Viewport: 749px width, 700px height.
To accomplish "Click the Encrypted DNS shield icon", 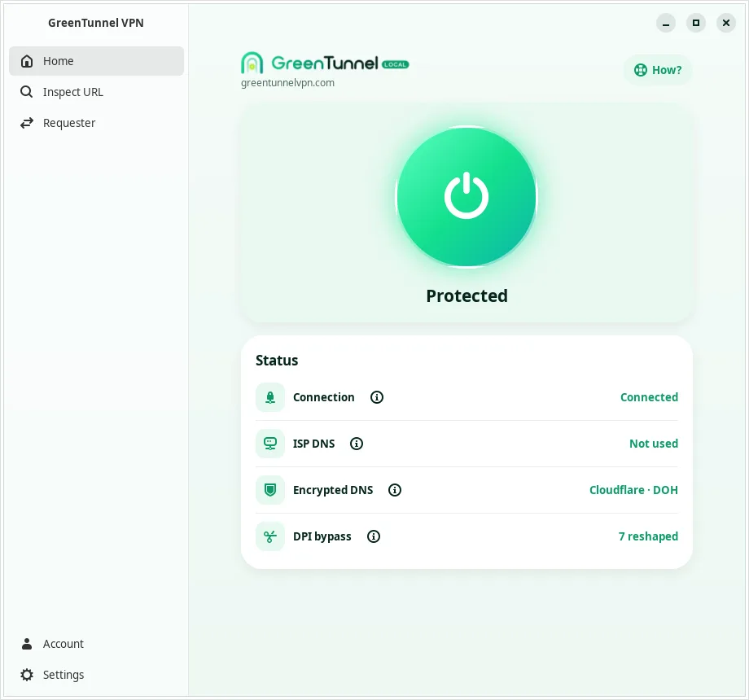I will click(x=270, y=490).
